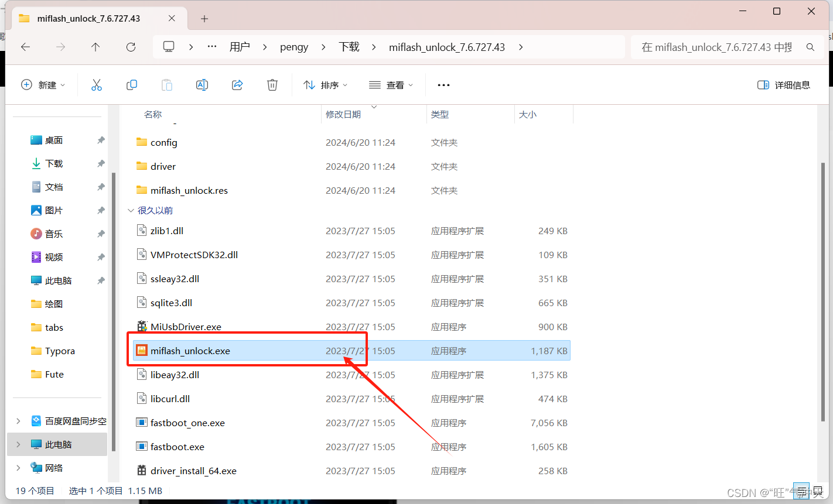The width and height of the screenshot is (833, 504).
Task: Expand the 网络 tree node
Action: 18,468
